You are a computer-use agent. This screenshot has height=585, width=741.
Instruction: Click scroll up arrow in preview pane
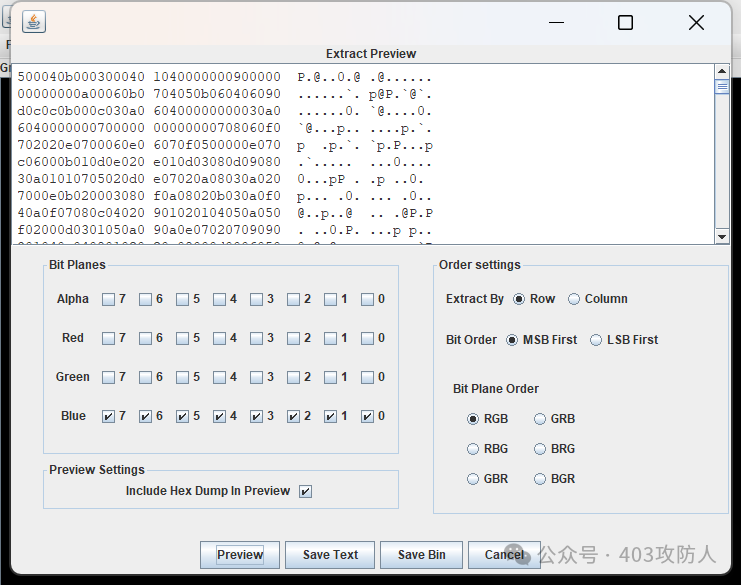pyautogui.click(x=722, y=72)
